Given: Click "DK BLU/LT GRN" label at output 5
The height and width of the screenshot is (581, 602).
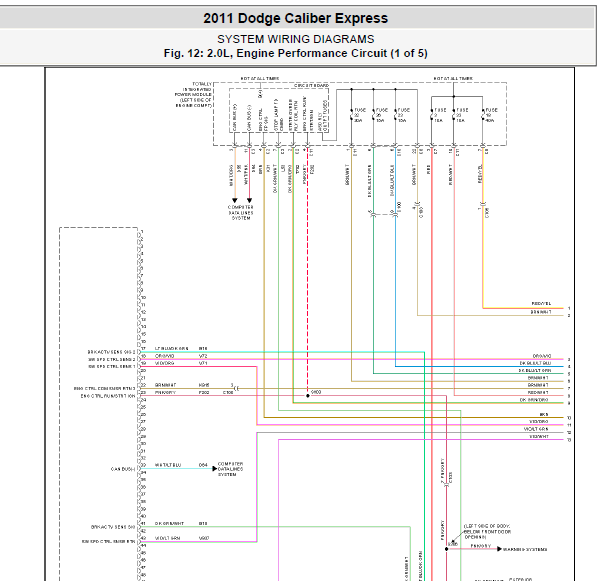Looking at the screenshot, I should [535, 371].
